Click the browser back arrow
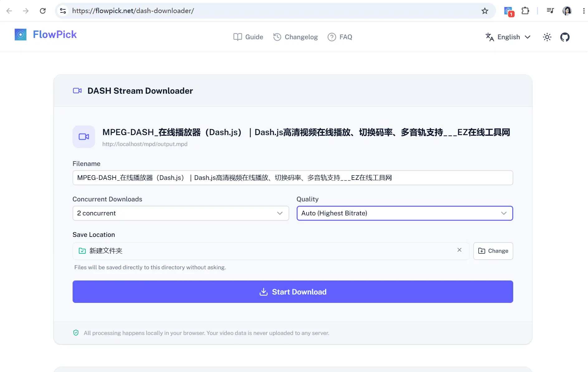Viewport: 588px width, 372px height. (9, 11)
